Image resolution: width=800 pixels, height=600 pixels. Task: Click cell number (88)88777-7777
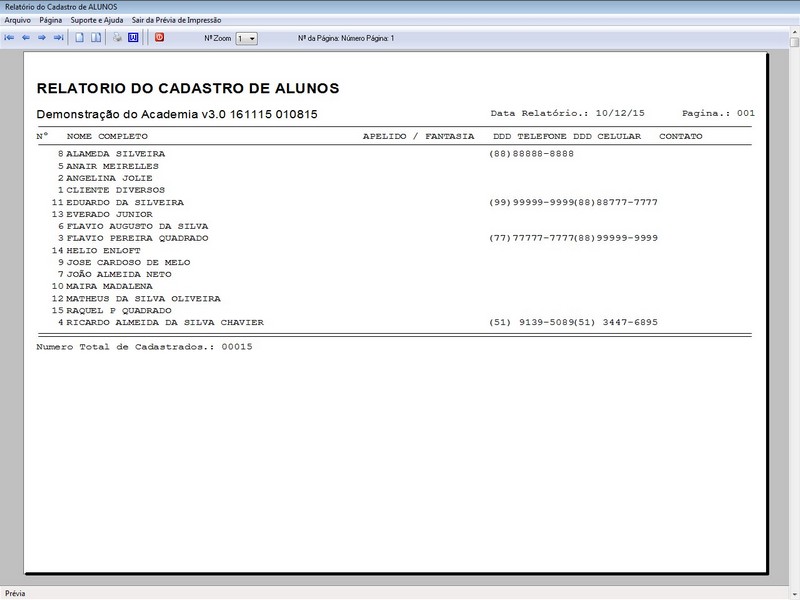click(616, 203)
